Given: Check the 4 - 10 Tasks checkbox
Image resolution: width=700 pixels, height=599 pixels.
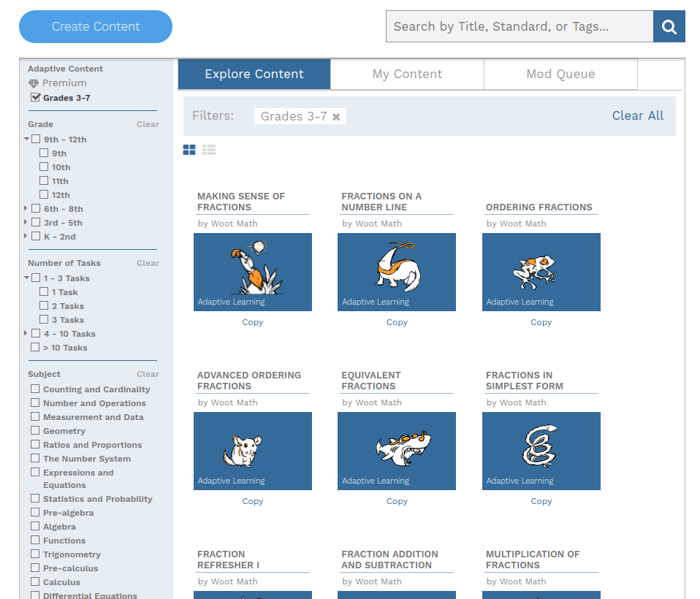Looking at the screenshot, I should coord(36,333).
